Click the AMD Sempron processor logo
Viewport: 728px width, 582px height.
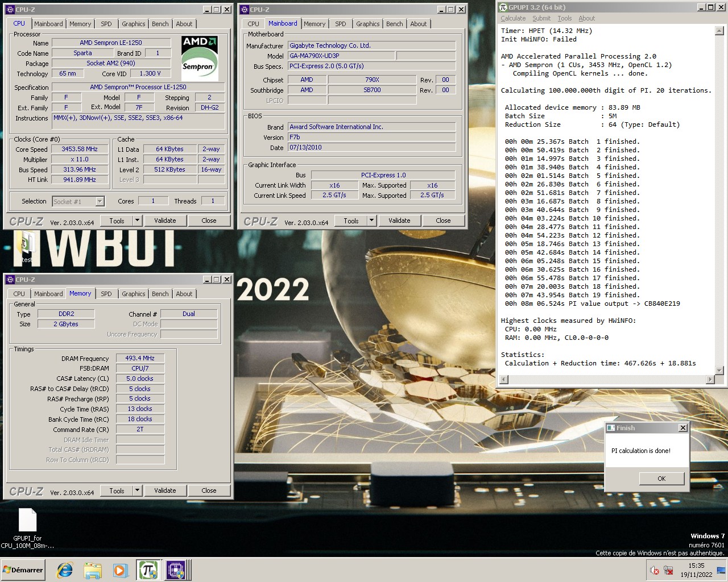(x=200, y=58)
